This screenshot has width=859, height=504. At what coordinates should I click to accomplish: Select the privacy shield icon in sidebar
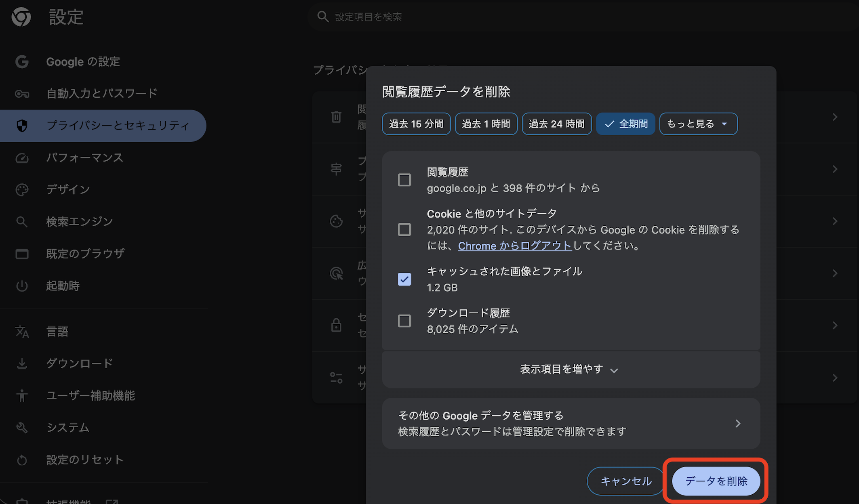click(x=22, y=126)
